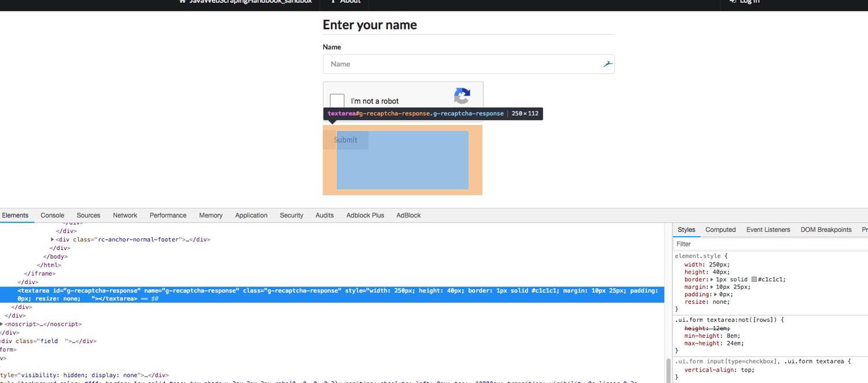Open the Memory tab
This screenshot has height=383, width=868.
pos(211,215)
